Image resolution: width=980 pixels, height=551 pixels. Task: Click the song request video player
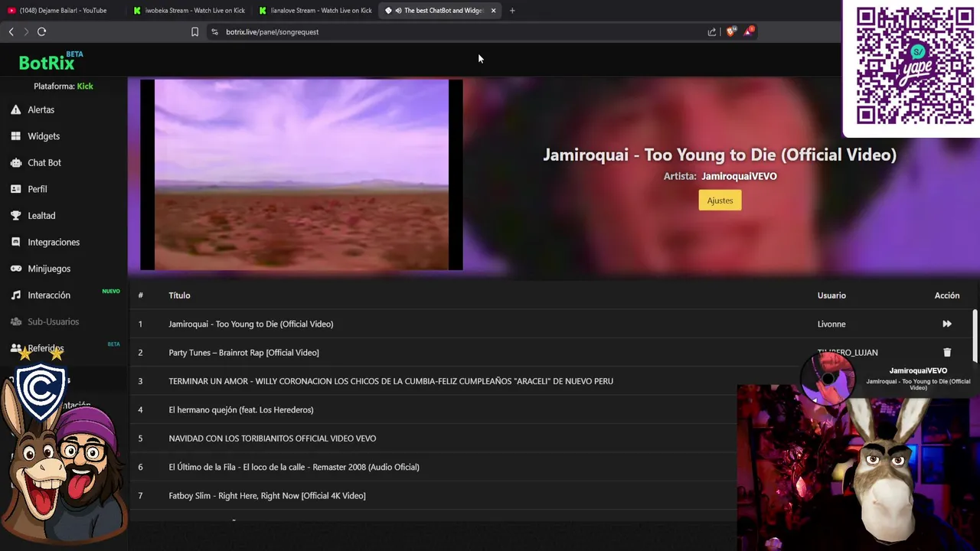point(302,174)
